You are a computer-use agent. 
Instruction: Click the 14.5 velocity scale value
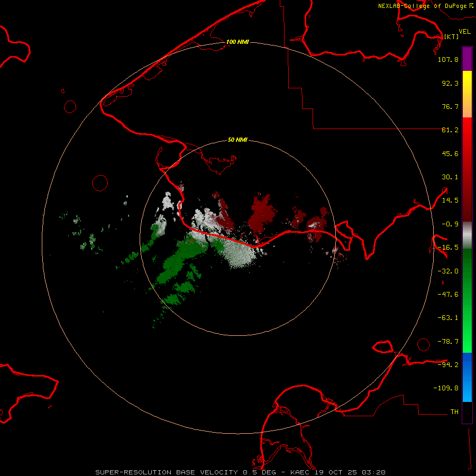(x=450, y=200)
